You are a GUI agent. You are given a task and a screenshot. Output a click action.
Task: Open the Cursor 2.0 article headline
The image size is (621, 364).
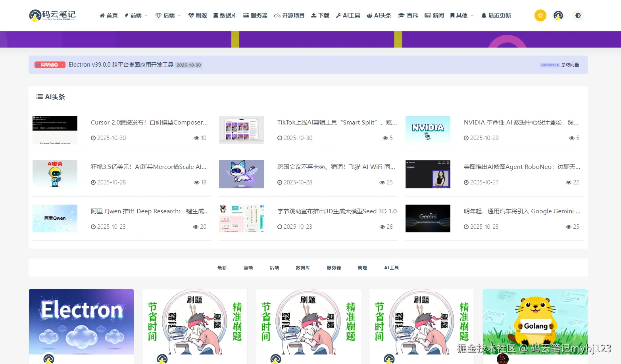coord(150,123)
